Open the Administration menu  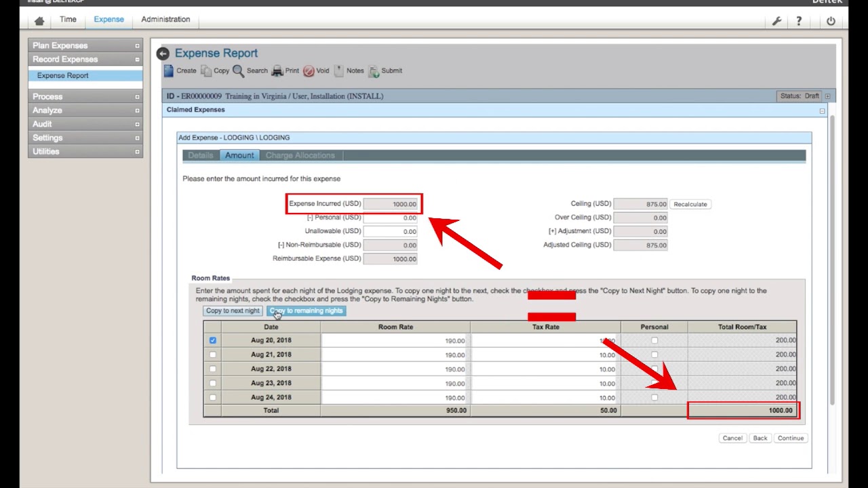click(x=165, y=20)
